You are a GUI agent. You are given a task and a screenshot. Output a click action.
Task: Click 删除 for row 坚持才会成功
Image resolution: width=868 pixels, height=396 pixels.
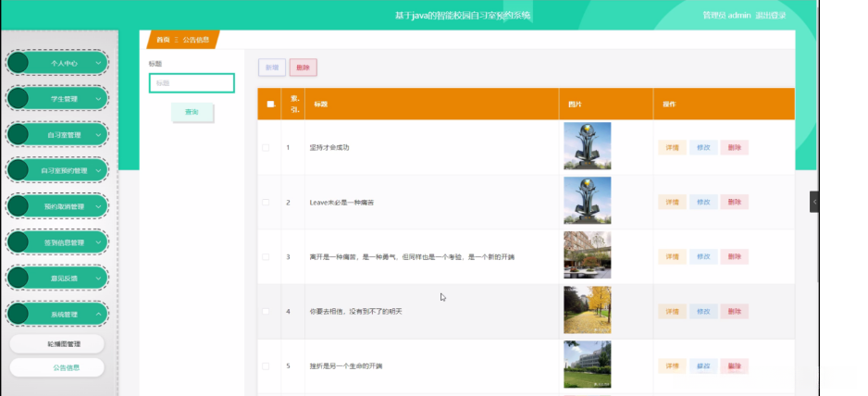tap(735, 147)
